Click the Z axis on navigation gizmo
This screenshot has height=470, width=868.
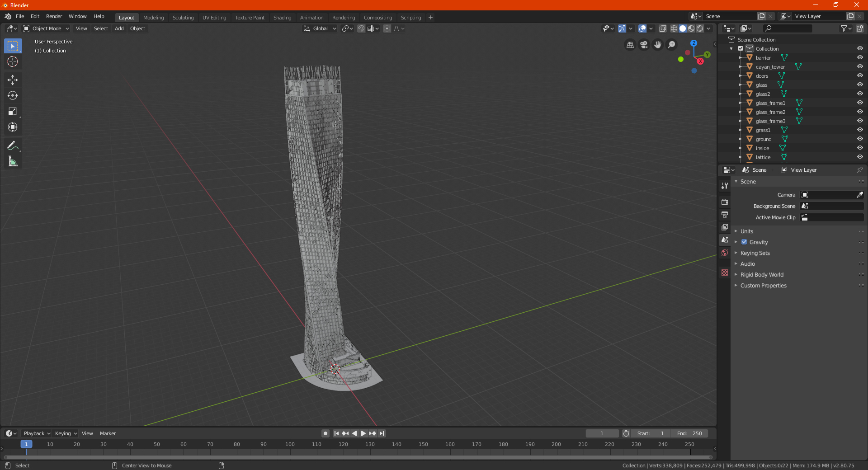tap(693, 43)
